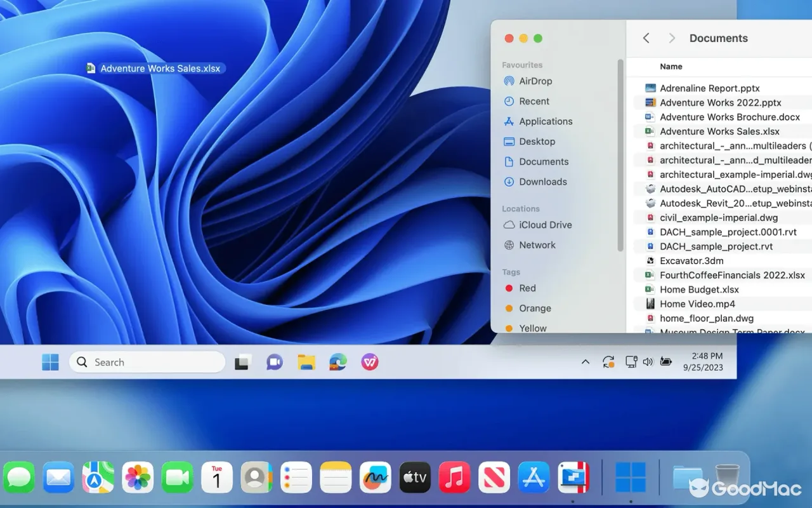Open Task View in Windows taskbar
This screenshot has height=508, width=812.
click(x=242, y=362)
